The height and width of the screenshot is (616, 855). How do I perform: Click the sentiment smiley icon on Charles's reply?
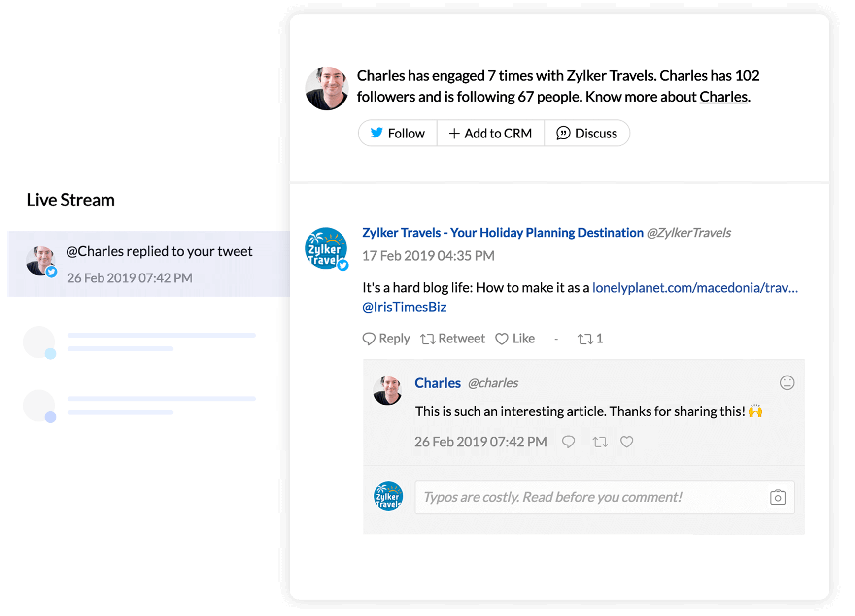787,383
